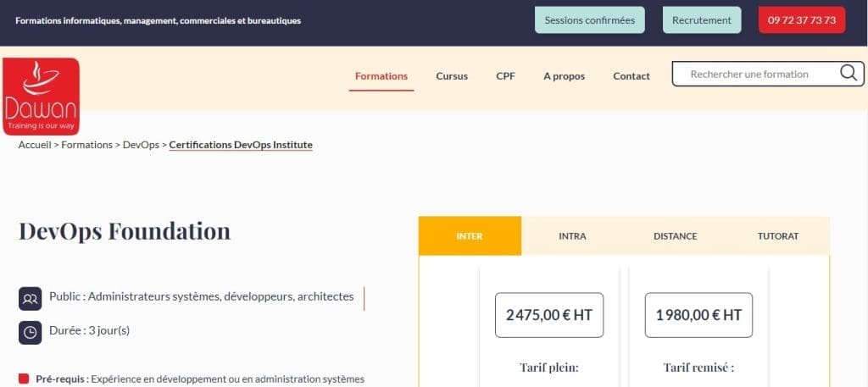This screenshot has width=868, height=387.
Task: Go to DevOps breadcrumb
Action: click(141, 145)
